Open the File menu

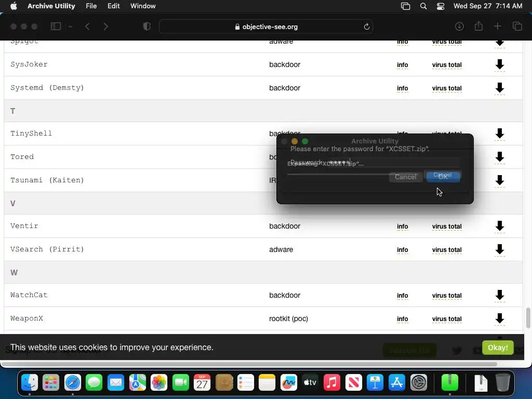[91, 6]
